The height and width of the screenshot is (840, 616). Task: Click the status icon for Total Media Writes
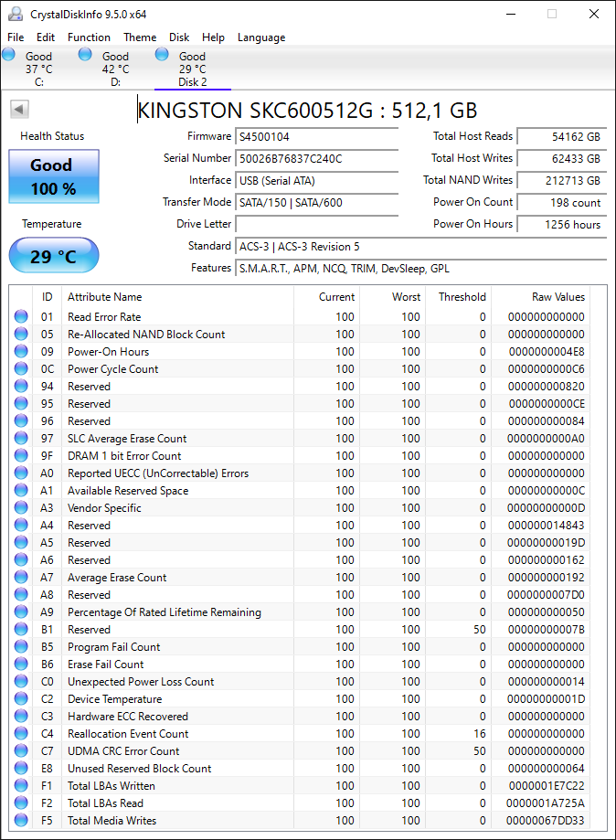(x=21, y=820)
